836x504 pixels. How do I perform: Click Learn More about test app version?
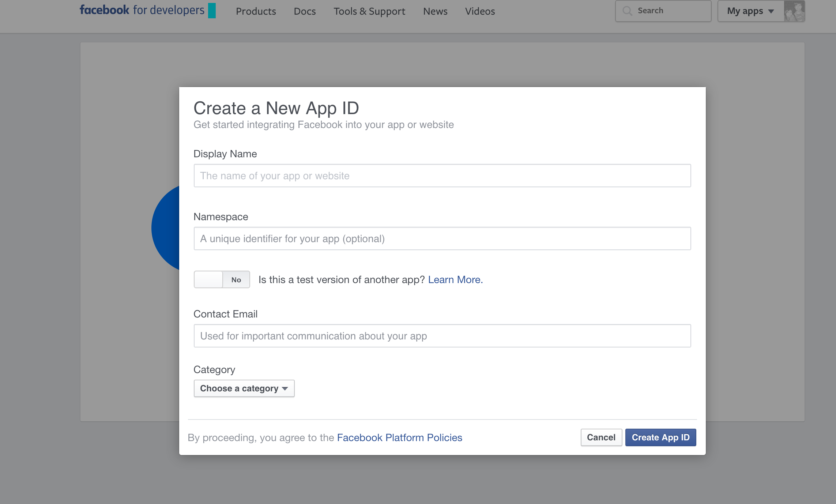455,279
